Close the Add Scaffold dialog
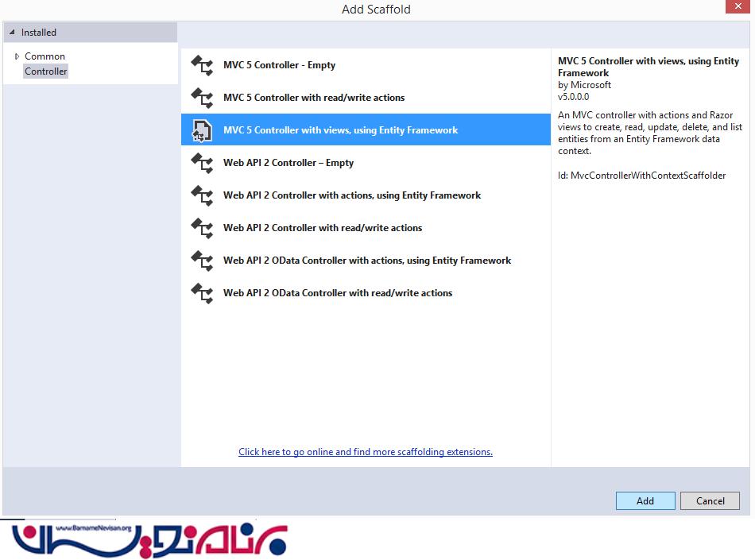755x560 pixels. coord(738,6)
